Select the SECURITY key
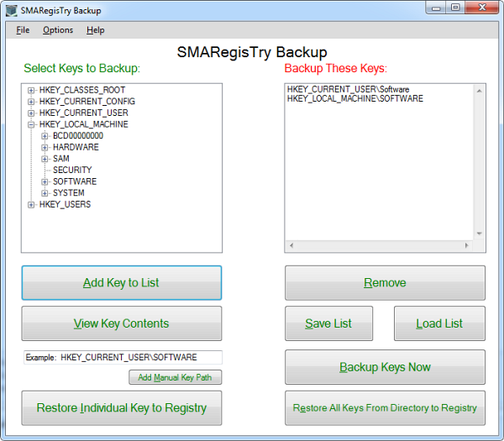 pos(72,170)
